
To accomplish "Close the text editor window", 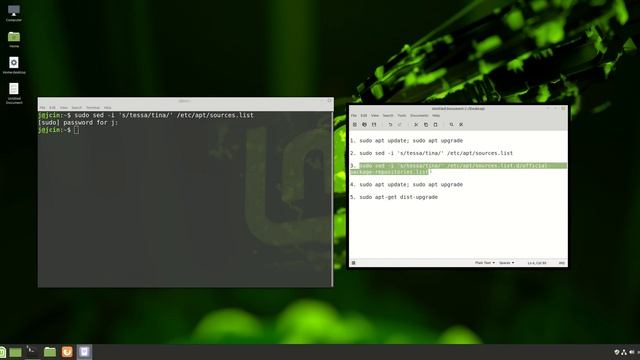I will [563, 109].
